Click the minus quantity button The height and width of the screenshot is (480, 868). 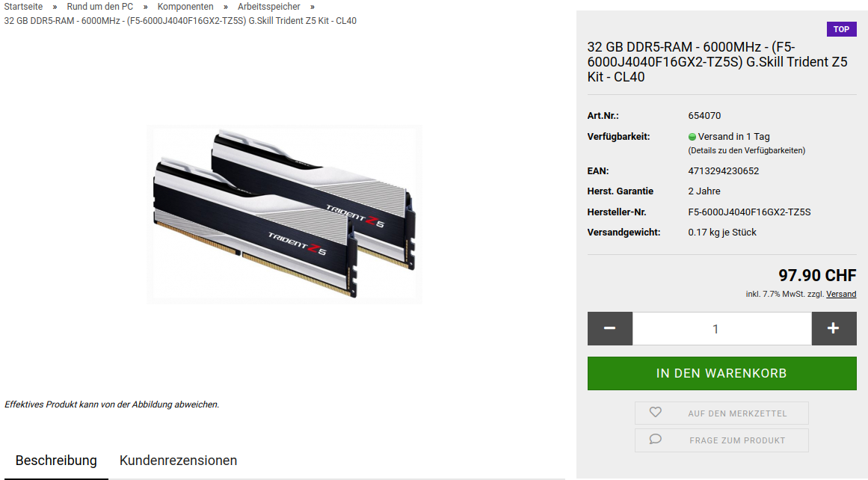point(609,328)
